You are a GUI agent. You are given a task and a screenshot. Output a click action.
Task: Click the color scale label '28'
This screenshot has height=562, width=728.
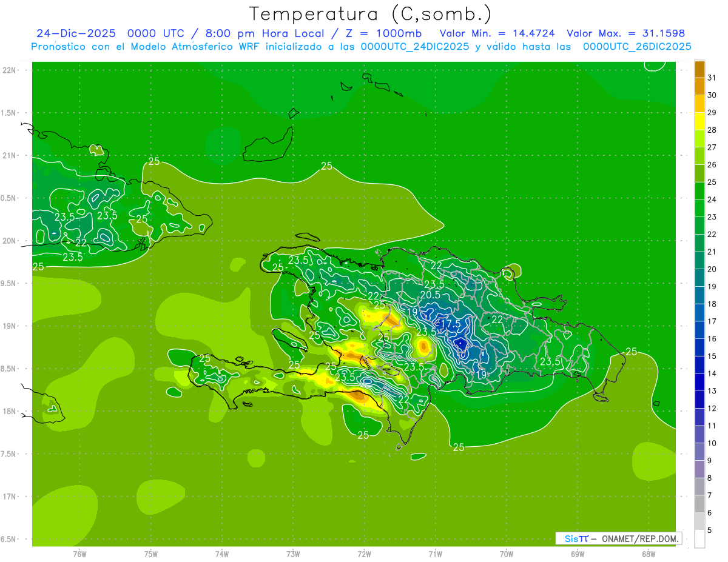[x=712, y=130]
